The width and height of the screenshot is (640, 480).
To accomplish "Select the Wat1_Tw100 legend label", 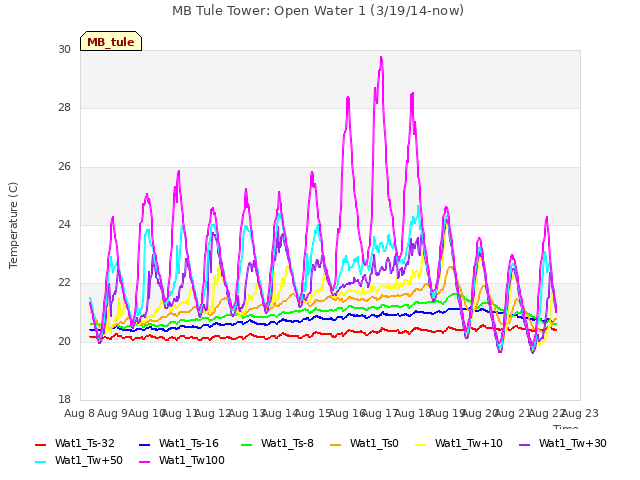I will [x=192, y=460].
